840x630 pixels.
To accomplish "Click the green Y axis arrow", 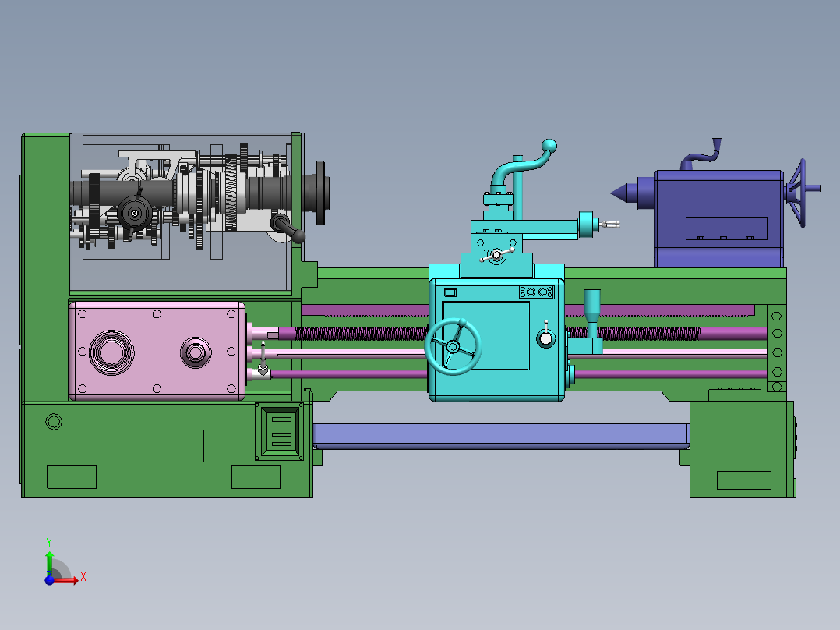I will (x=49, y=563).
